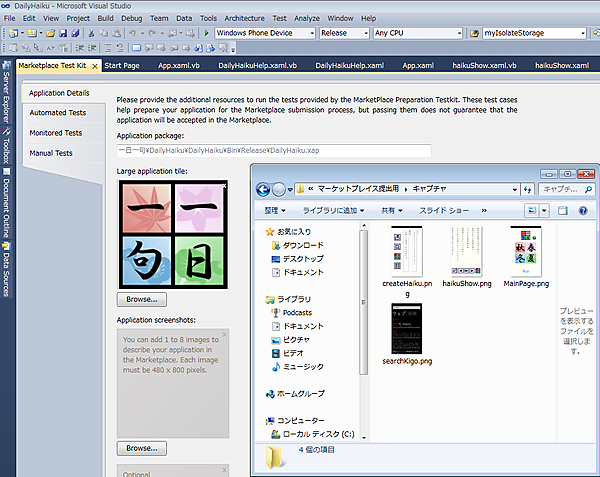Click Explorer's back navigation arrow
The width and height of the screenshot is (600, 477).
pyautogui.click(x=264, y=188)
